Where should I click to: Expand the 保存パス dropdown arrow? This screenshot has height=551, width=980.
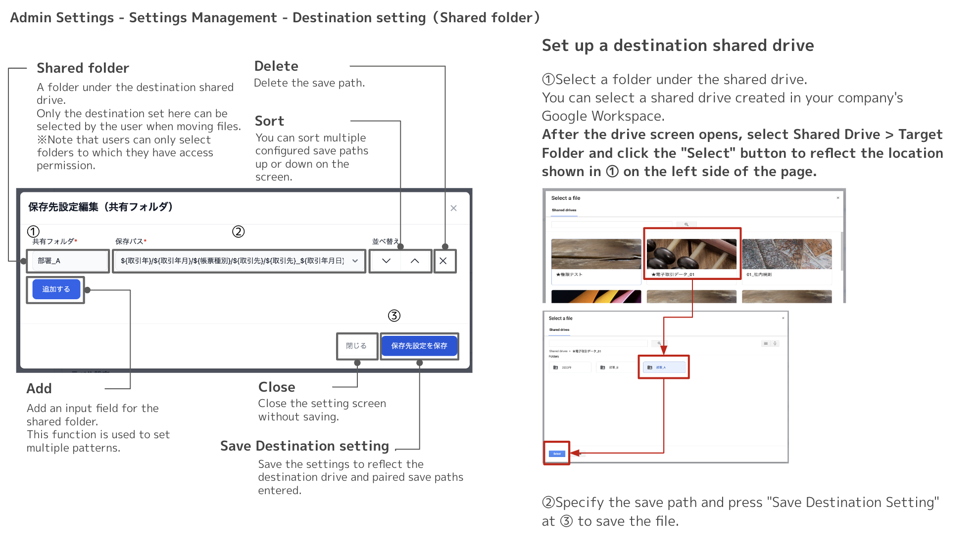pos(355,261)
